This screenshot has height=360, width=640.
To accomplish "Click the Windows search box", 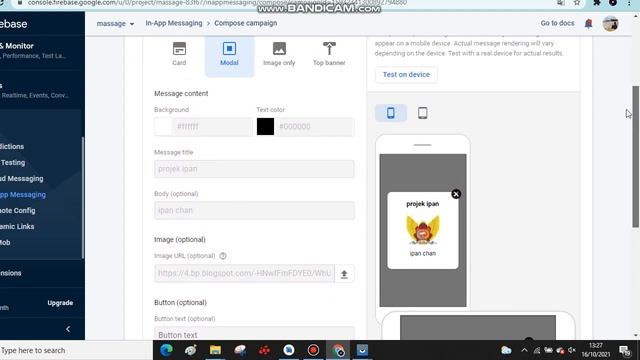I will click(76, 351).
